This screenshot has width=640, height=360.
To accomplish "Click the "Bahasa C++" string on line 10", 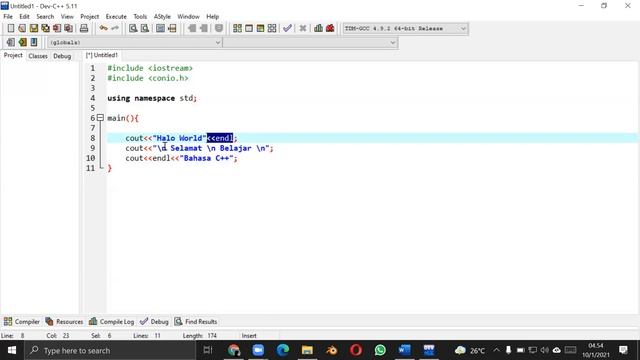I will 207,158.
